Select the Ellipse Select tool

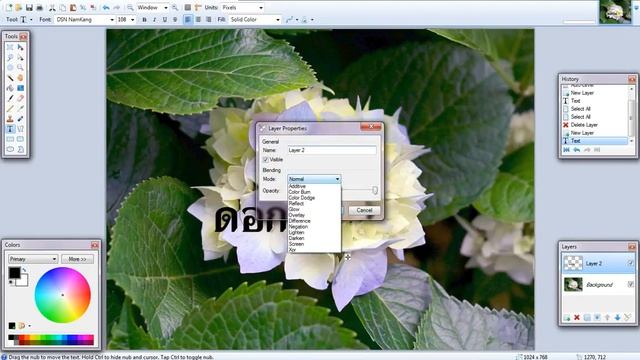pos(10,68)
